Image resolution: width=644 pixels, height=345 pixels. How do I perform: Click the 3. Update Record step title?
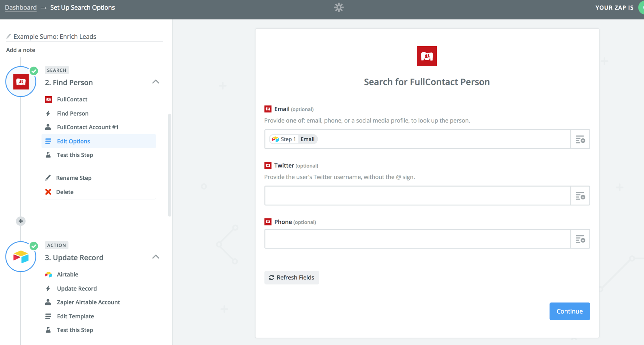click(x=74, y=257)
